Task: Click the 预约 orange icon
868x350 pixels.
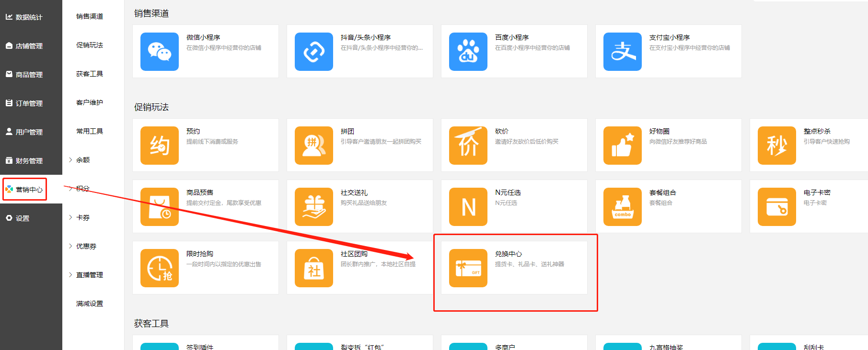Action: (x=160, y=146)
